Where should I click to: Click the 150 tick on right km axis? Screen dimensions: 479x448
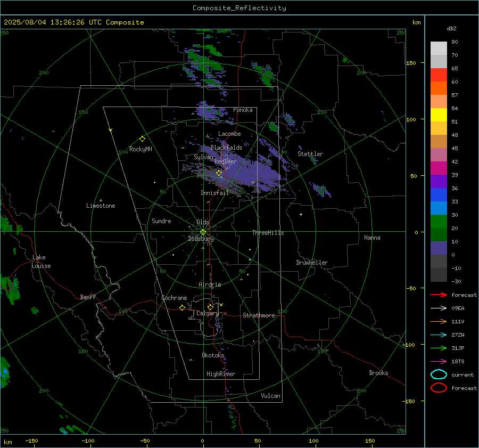(411, 63)
